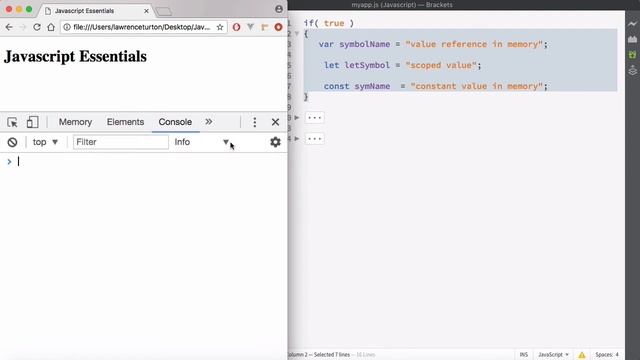Click the grey funnel extension icon
The width and height of the screenshot is (640, 360).
pyautogui.click(x=250, y=27)
